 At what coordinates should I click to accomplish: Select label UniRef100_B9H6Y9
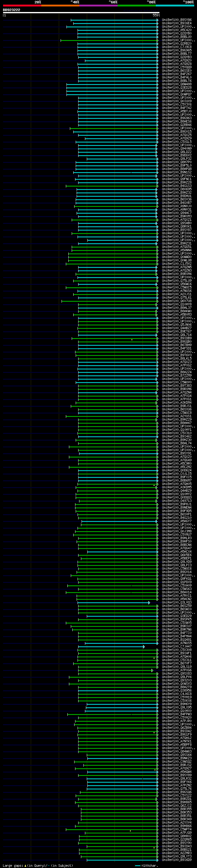tap(176, 704)
